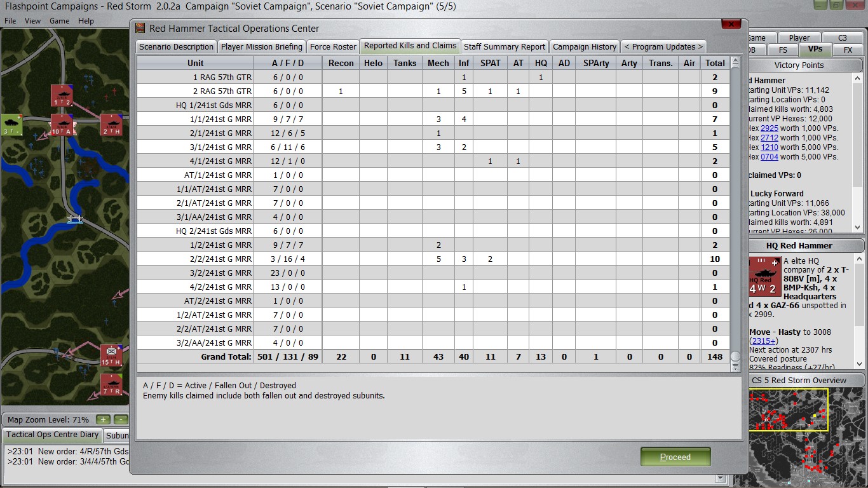The width and height of the screenshot is (868, 488).
Task: Open hex 1210 link in Victory Points
Action: click(769, 147)
